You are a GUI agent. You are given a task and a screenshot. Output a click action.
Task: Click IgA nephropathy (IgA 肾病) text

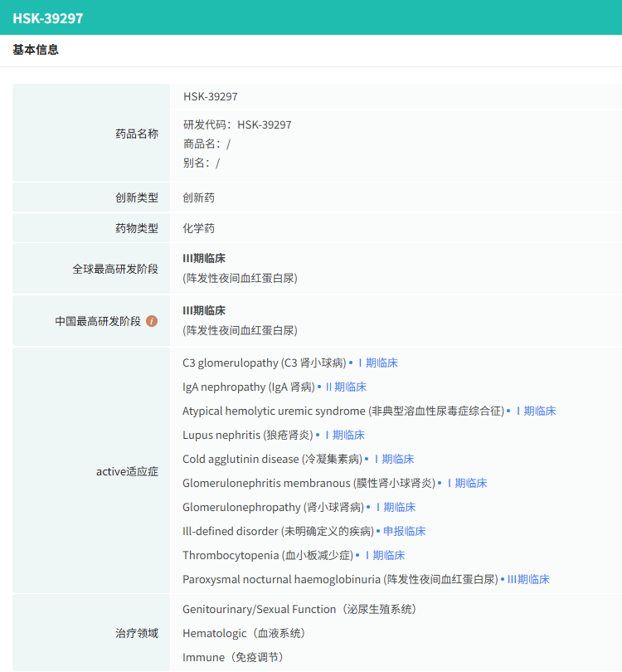(249, 387)
